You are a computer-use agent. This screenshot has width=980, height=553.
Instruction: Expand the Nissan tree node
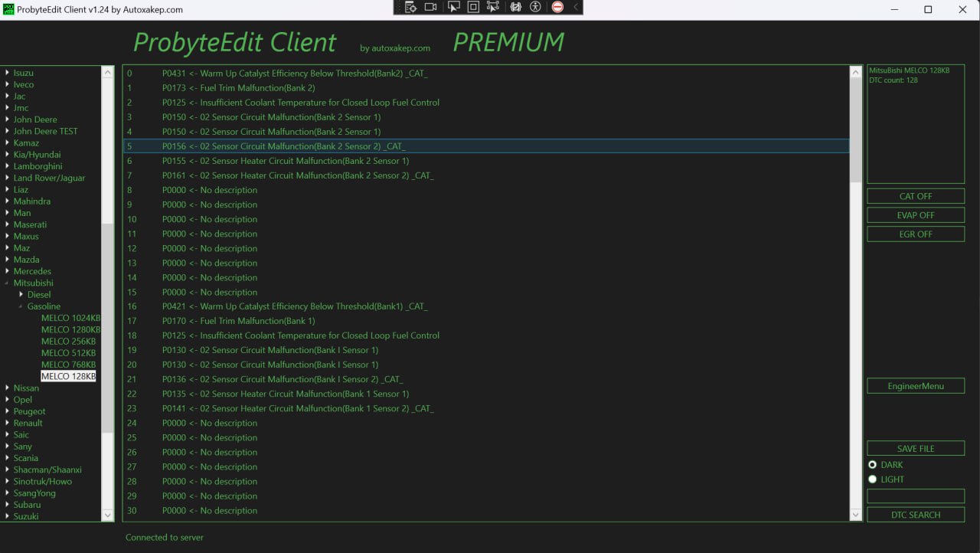tap(7, 388)
